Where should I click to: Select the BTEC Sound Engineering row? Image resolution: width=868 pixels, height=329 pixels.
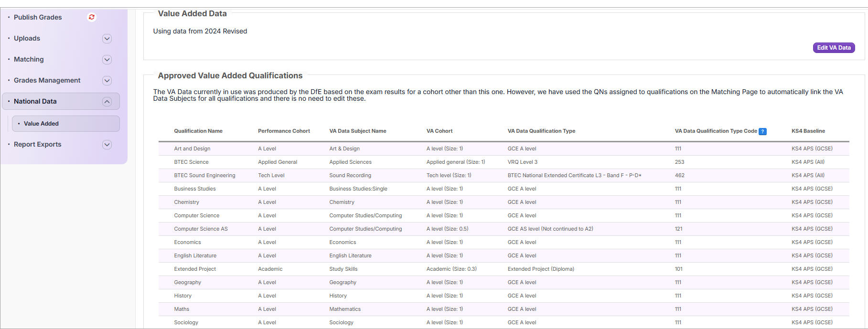204,175
